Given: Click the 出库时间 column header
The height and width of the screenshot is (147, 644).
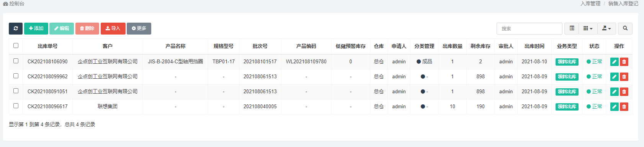Looking at the screenshot, I should (534, 46).
